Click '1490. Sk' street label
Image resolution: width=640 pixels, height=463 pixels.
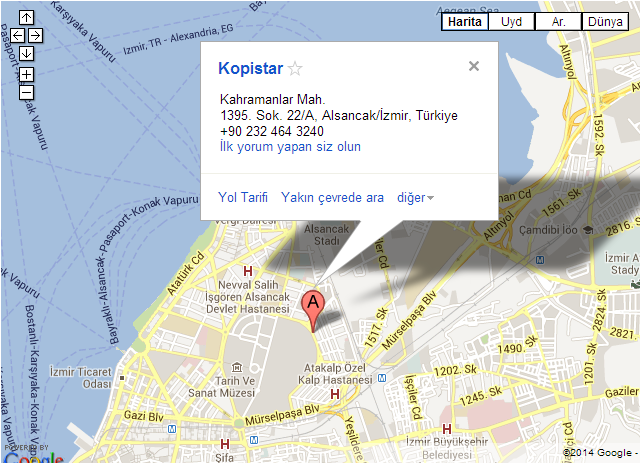click(x=517, y=345)
